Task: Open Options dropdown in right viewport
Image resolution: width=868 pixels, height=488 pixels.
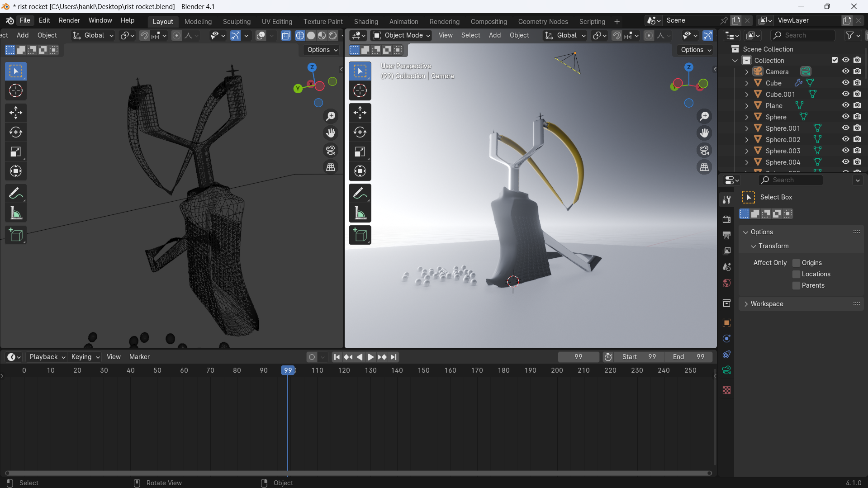Action: 696,50
